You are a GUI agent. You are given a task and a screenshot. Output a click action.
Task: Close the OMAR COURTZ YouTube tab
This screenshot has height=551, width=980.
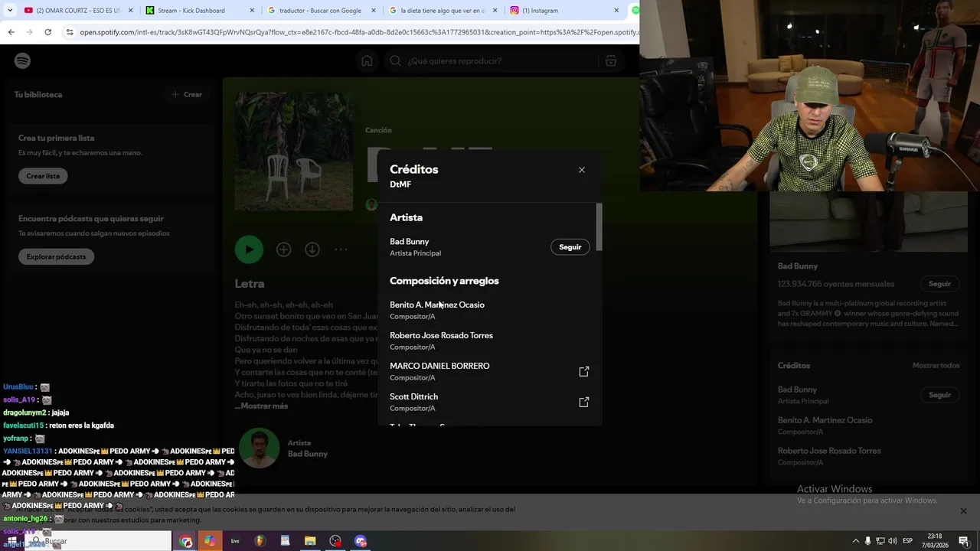pos(130,11)
